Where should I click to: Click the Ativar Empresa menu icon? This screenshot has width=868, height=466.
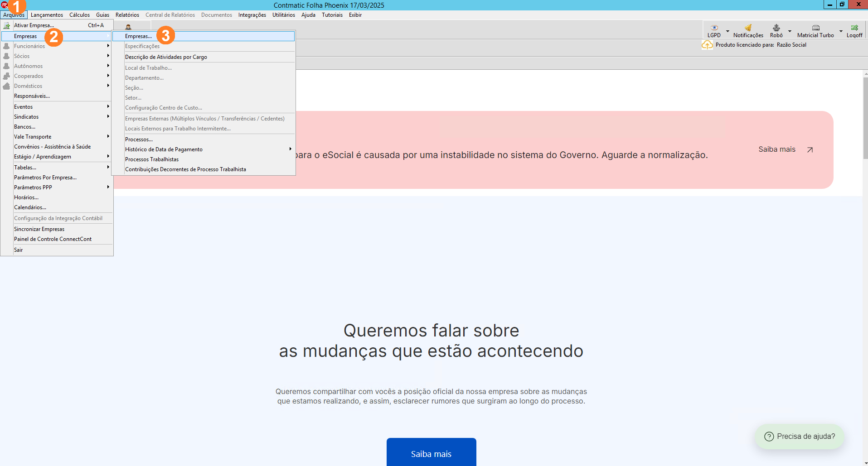tap(7, 25)
